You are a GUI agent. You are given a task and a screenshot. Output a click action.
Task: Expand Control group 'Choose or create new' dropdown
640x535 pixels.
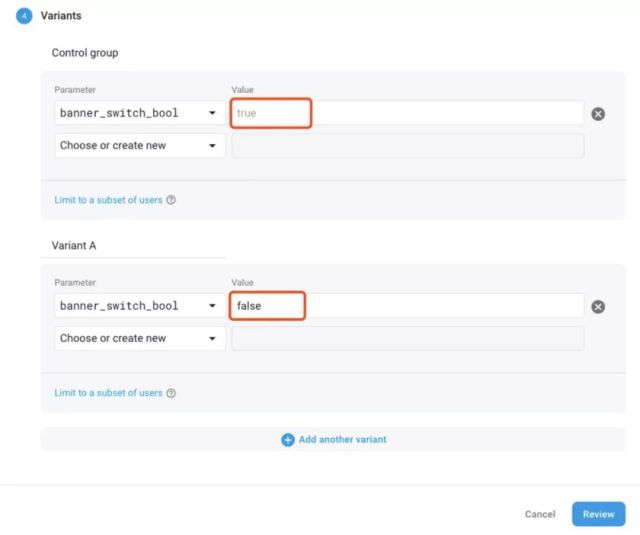(139, 145)
